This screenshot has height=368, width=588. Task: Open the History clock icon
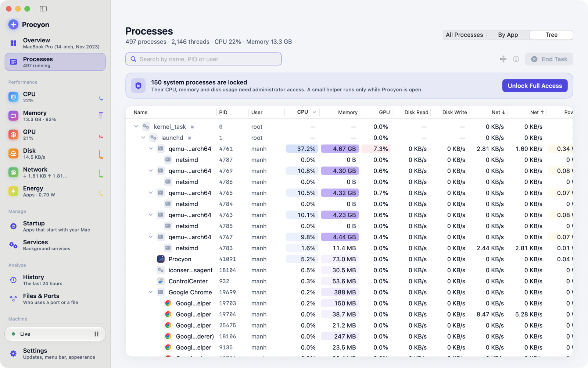(x=13, y=280)
